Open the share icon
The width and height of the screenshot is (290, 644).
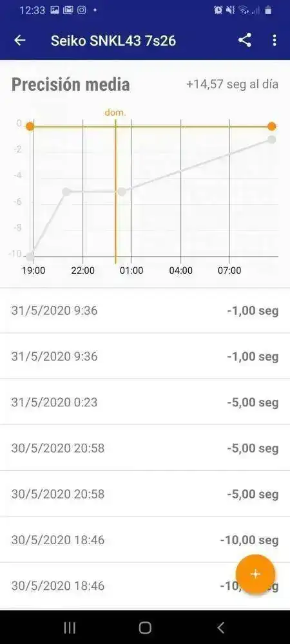click(x=245, y=40)
